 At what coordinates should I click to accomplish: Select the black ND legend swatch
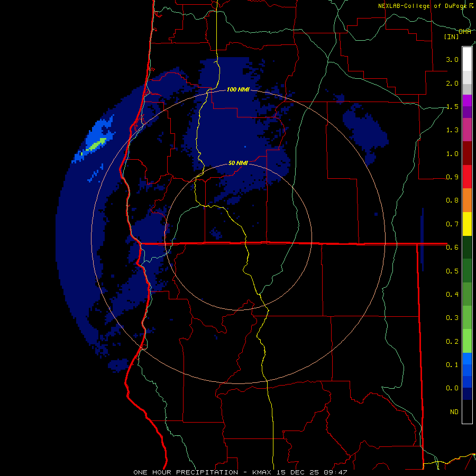467,411
